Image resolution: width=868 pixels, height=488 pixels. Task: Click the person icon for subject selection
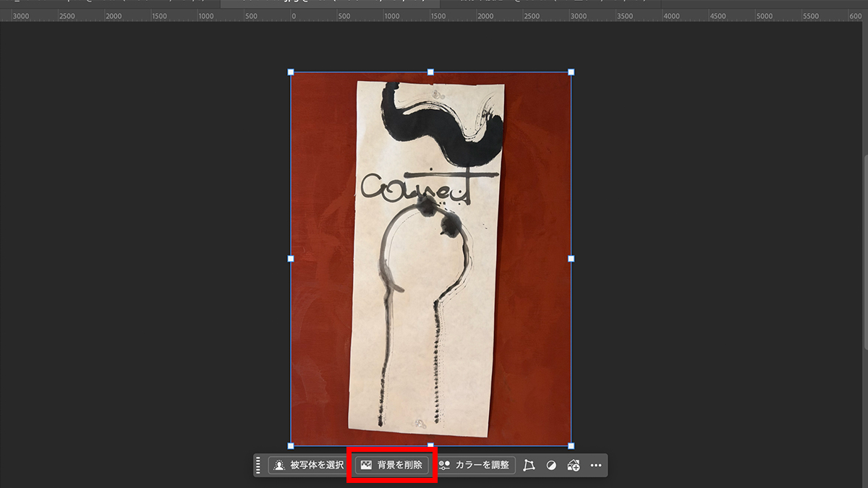(278, 465)
